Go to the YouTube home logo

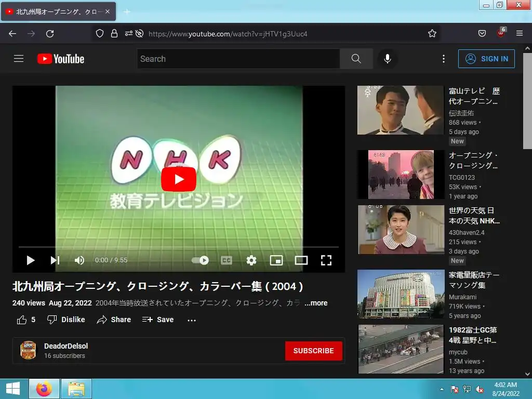pyautogui.click(x=61, y=59)
